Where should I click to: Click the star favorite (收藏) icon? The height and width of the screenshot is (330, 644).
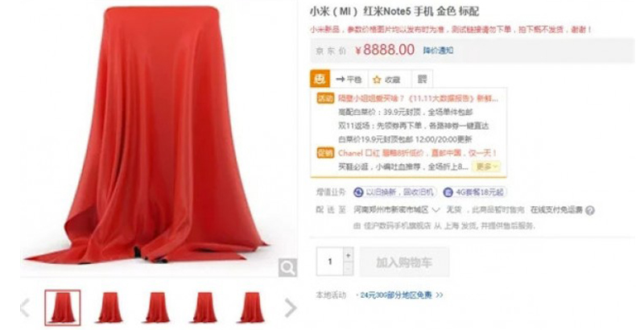click(x=377, y=80)
